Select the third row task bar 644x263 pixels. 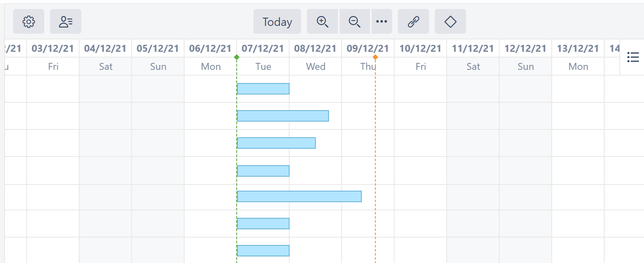pyautogui.click(x=275, y=142)
